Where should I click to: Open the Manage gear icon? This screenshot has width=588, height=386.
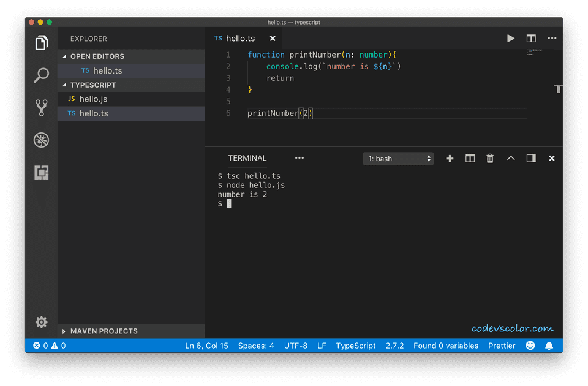click(41, 322)
